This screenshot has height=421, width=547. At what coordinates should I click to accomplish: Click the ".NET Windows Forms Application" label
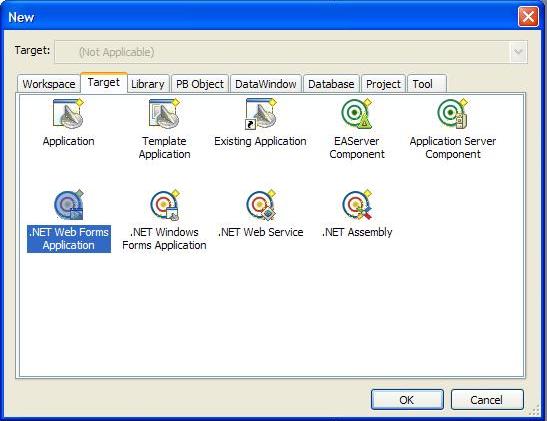click(x=164, y=239)
